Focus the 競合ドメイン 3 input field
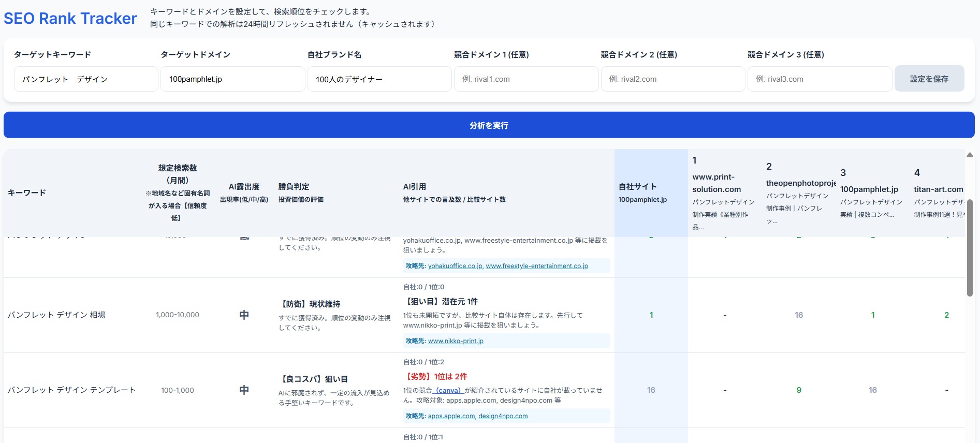Viewport: 980px width, 443px height. tap(820, 79)
